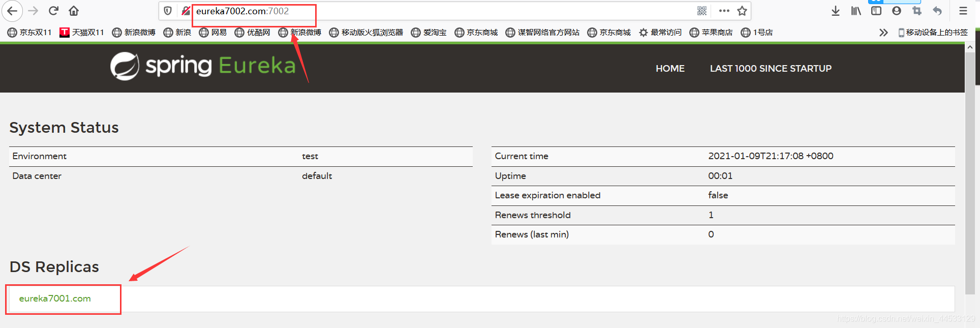Select the Current time value 2021-01-09T21:17:08 +0800
The height and width of the screenshot is (328, 980).
771,156
